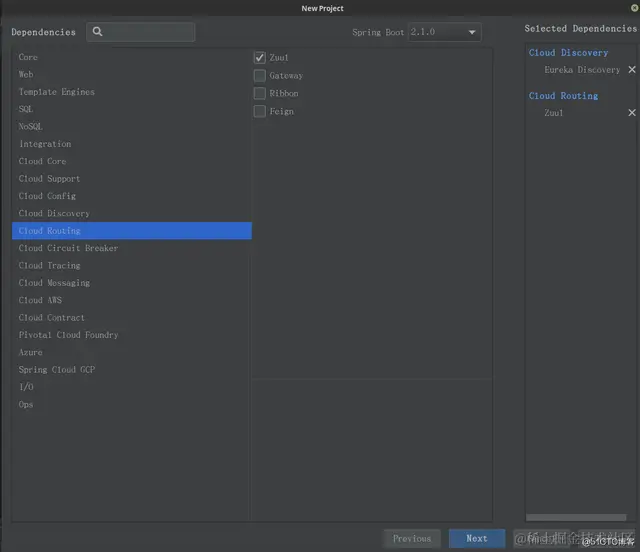Select Cloud Support in the list
Screen dimensions: 640x552
point(131,179)
